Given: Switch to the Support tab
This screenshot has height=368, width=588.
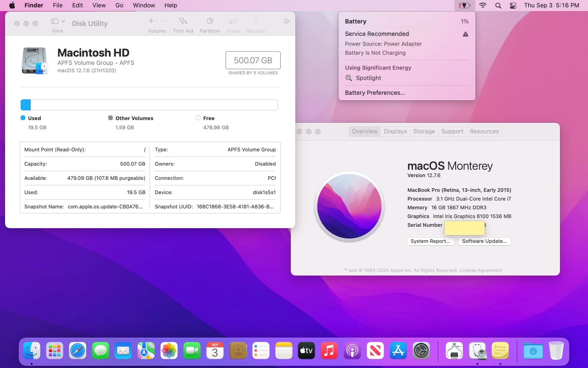Looking at the screenshot, I should coord(452,132).
